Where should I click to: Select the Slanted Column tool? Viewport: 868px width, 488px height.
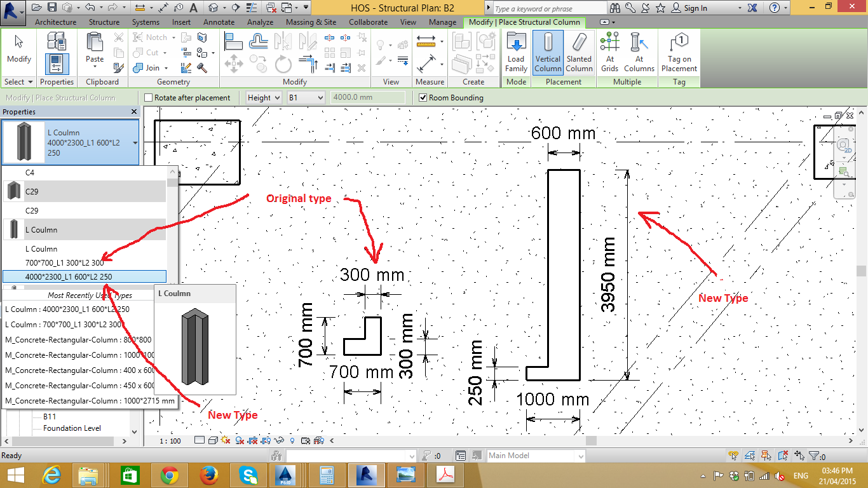pos(579,52)
